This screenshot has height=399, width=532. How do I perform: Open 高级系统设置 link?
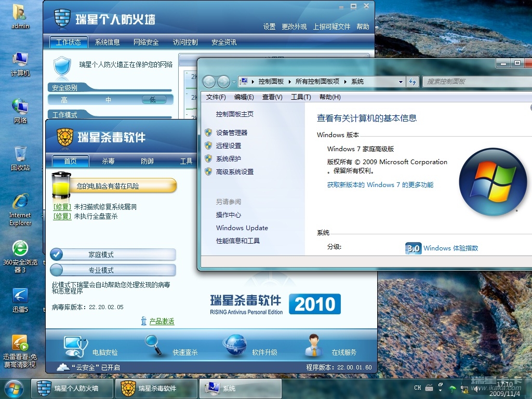[235, 171]
